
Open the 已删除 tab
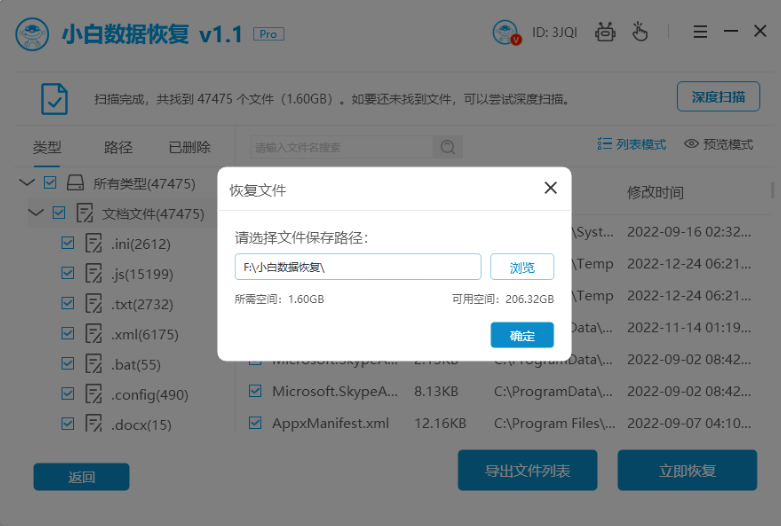click(x=189, y=147)
